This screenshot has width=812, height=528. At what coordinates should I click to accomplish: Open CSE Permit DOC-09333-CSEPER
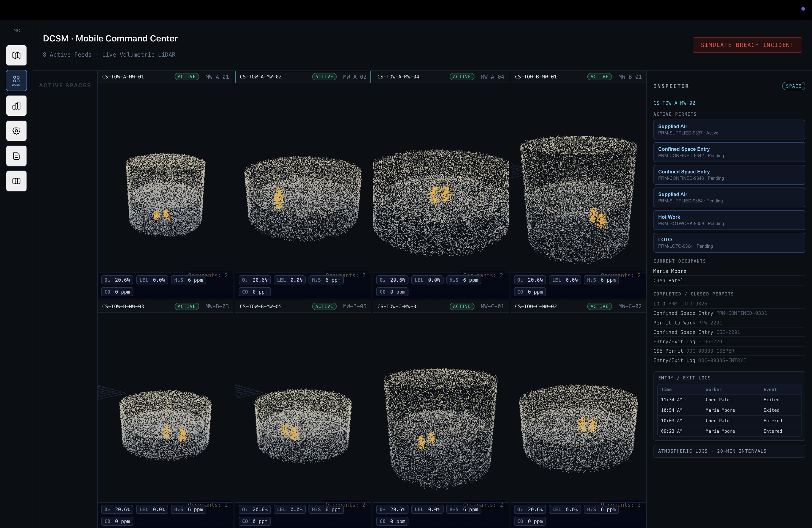click(x=729, y=351)
